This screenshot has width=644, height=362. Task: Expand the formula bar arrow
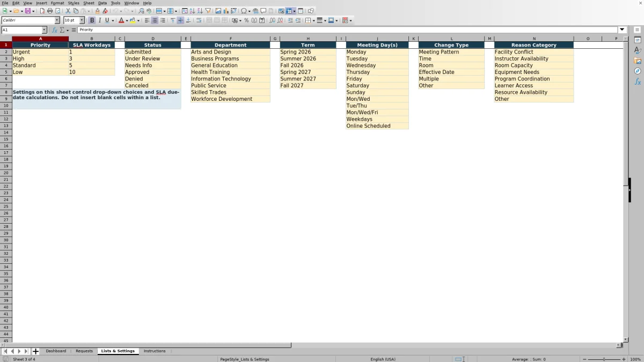622,30
